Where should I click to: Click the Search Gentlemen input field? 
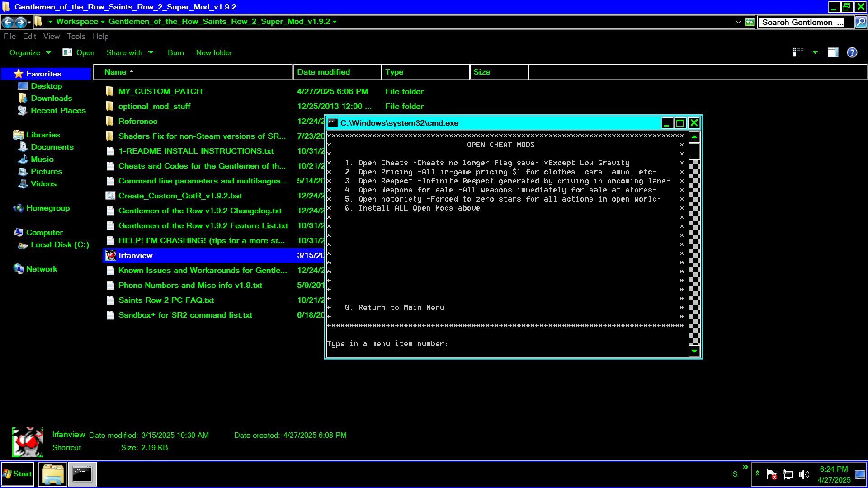pos(806,22)
